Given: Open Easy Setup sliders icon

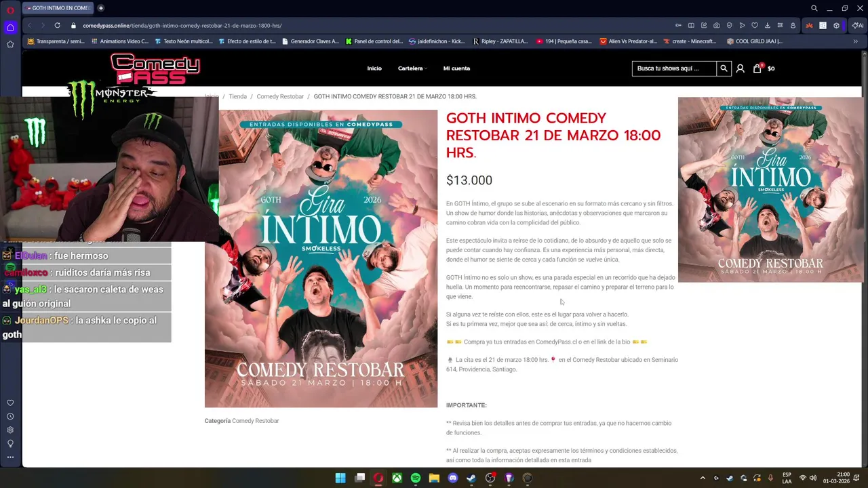Looking at the screenshot, I should (780, 26).
